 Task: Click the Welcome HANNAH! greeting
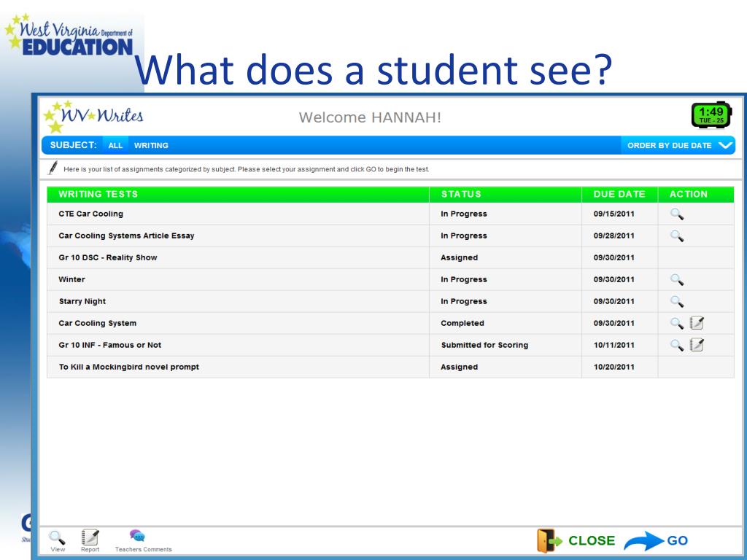click(370, 117)
